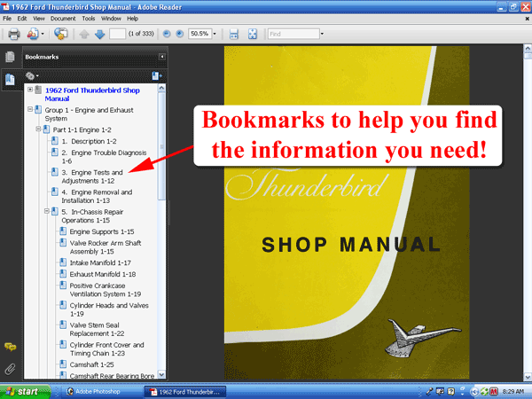
Task: Click the bookmark icon beside Camshaft 1-25
Action: [63, 364]
